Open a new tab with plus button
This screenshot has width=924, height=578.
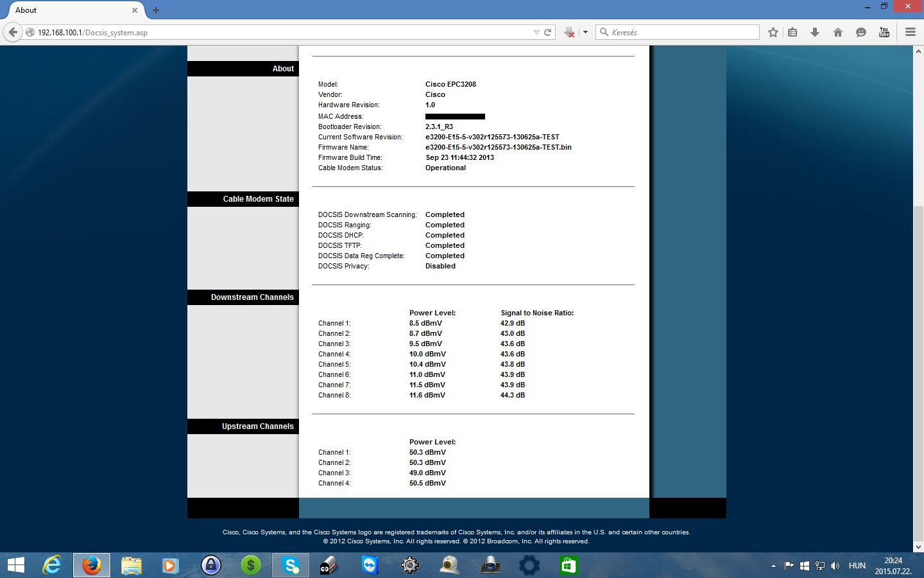pos(156,10)
